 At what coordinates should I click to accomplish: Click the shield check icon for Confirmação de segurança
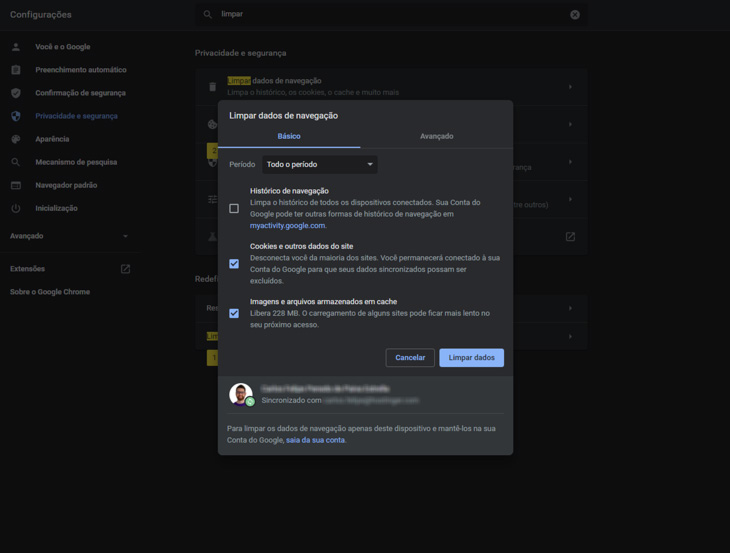pyautogui.click(x=16, y=93)
